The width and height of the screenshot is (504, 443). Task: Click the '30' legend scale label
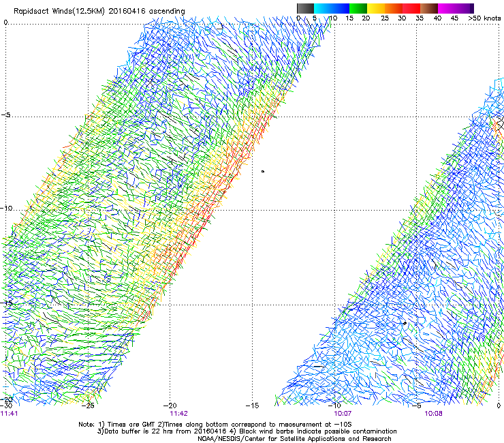tap(402, 18)
